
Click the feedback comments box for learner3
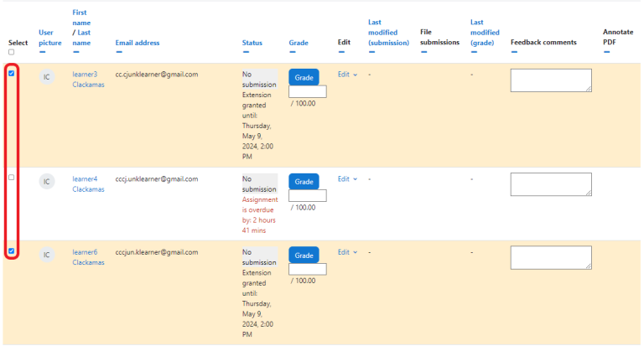pos(551,80)
